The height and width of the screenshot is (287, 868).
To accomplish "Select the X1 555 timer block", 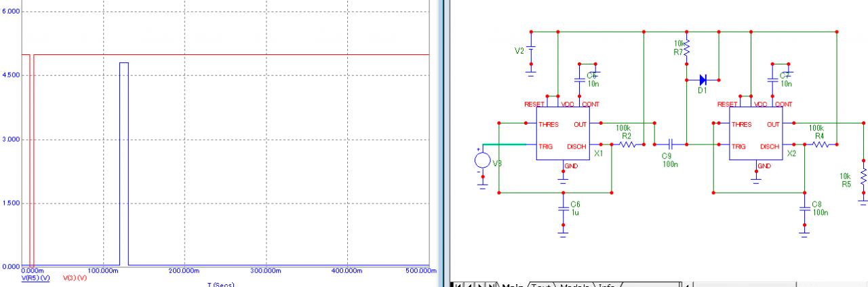I will tap(563, 134).
